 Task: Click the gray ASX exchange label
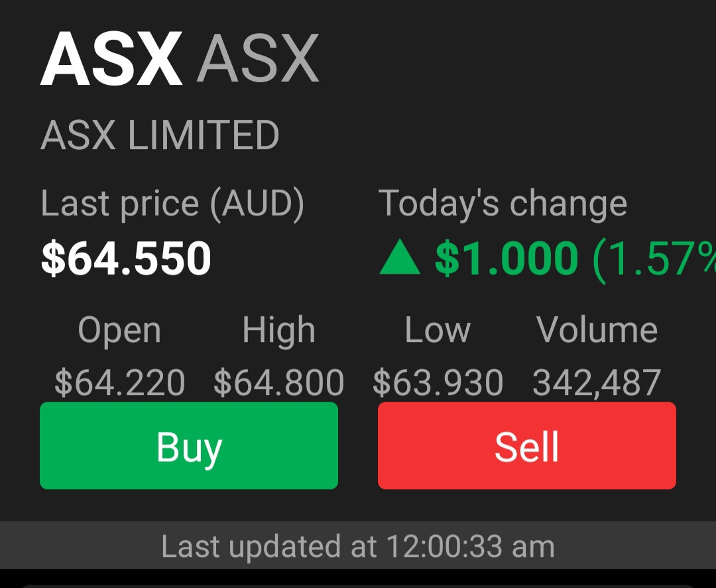tap(258, 60)
